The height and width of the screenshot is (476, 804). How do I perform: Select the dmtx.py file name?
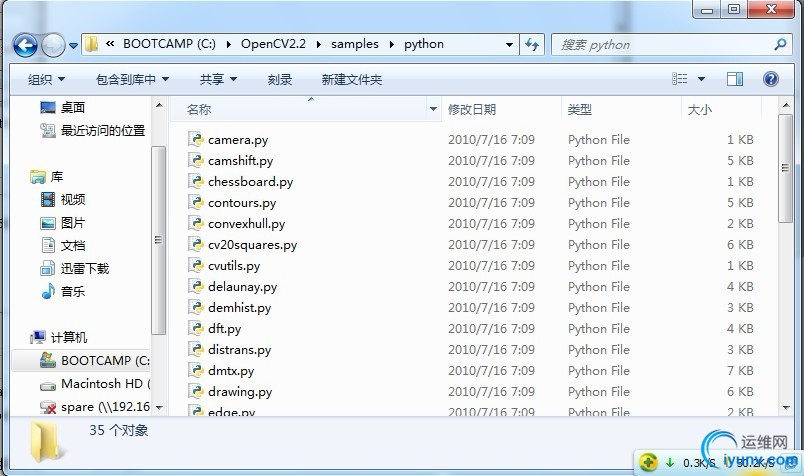[x=231, y=371]
